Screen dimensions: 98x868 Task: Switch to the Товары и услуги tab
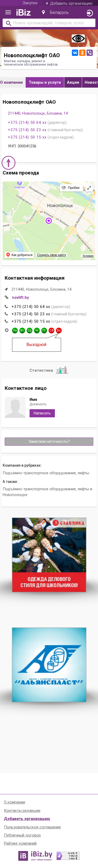(x=45, y=82)
